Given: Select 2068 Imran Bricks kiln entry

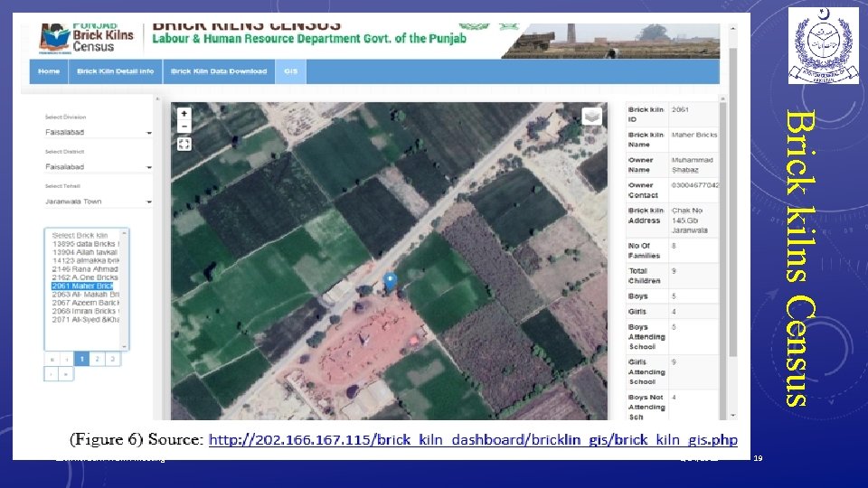Looking at the screenshot, I should click(x=85, y=311).
